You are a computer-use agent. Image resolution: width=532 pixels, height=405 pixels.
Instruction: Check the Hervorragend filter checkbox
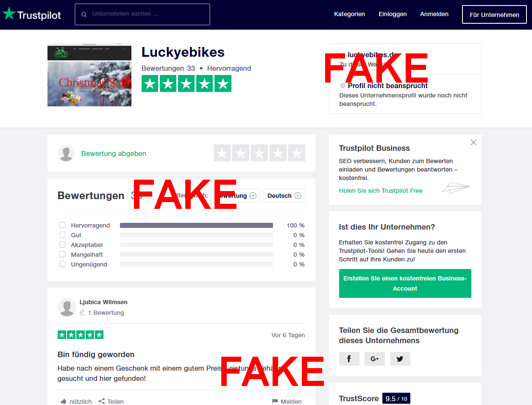pos(62,225)
